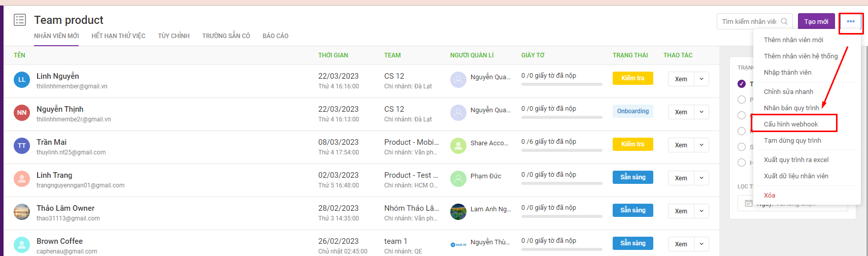Open the TRƯỜNG SẴN CÓ tab
868x256 pixels.
click(226, 36)
